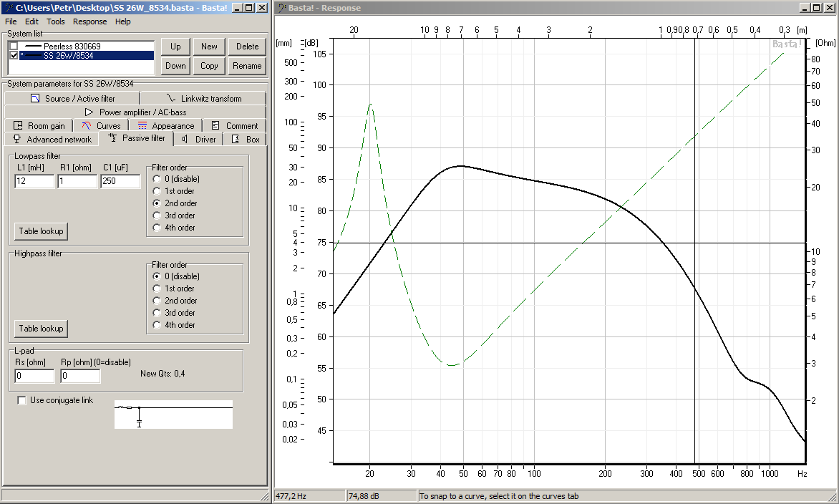This screenshot has height=504, width=839.
Task: Select highpass 2nd order filter
Action: 157,301
